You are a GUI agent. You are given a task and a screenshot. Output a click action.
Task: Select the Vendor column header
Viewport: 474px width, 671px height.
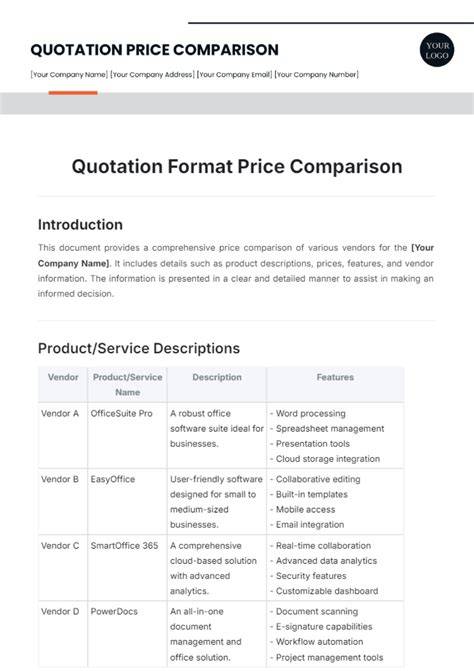63,377
